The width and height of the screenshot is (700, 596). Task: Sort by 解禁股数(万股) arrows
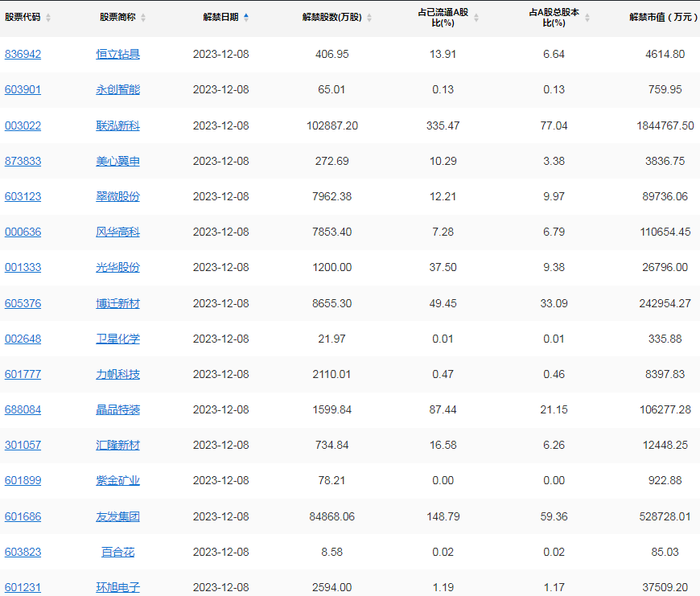coord(369,18)
